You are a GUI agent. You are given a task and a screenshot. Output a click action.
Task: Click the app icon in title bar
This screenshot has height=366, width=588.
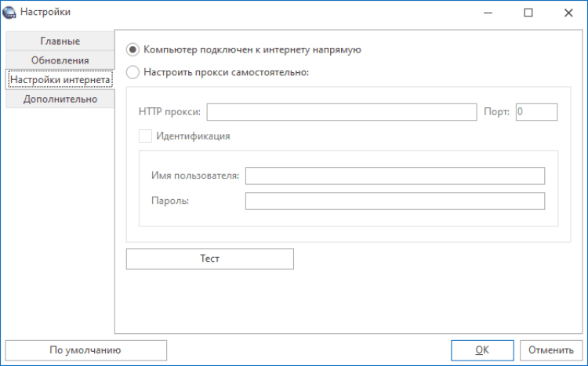tap(11, 12)
